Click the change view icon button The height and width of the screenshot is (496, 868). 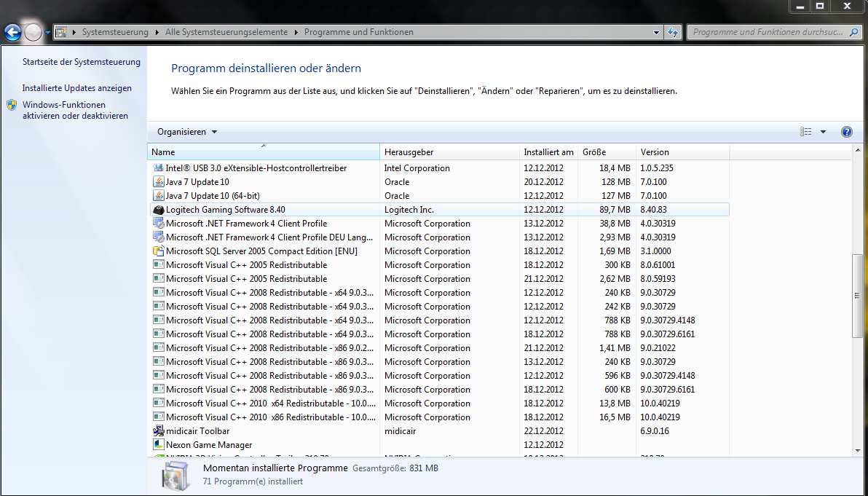pyautogui.click(x=806, y=132)
